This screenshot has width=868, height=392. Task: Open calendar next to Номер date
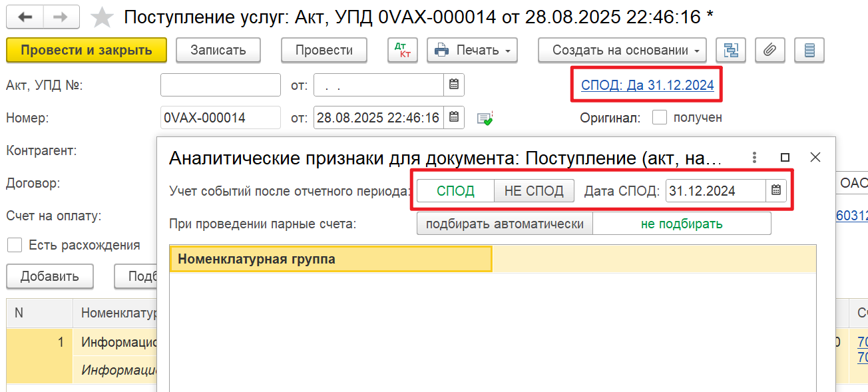tap(454, 118)
